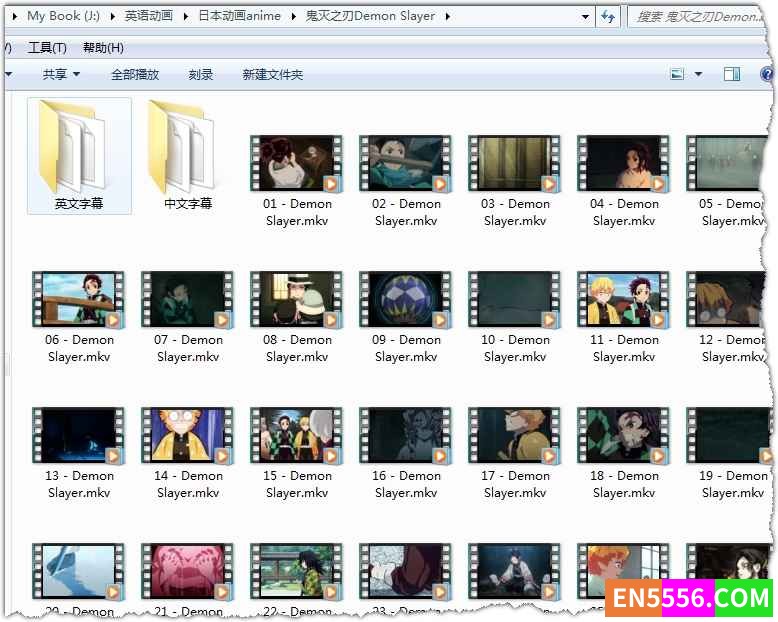Navigate to 日本动画anime in breadcrumb
This screenshot has width=778, height=622.
(x=238, y=16)
